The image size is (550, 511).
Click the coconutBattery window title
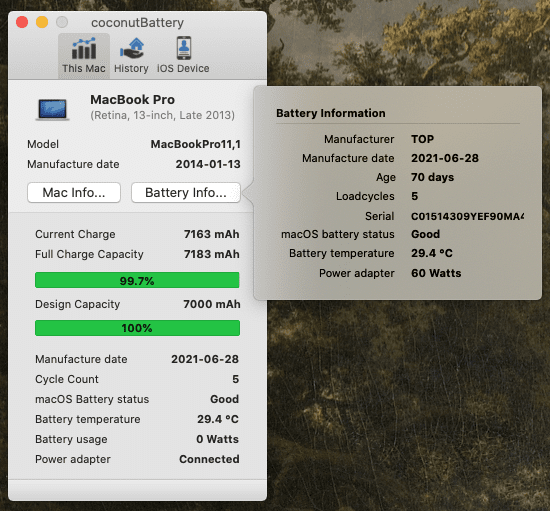pos(137,23)
